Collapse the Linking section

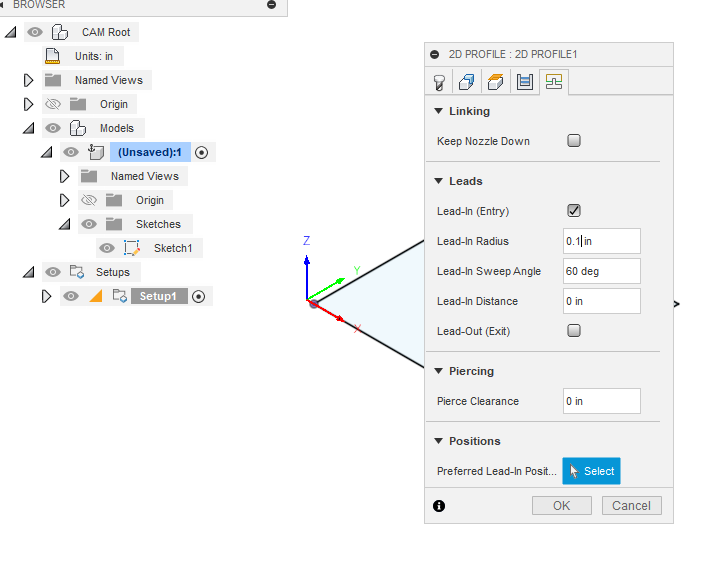click(x=438, y=111)
